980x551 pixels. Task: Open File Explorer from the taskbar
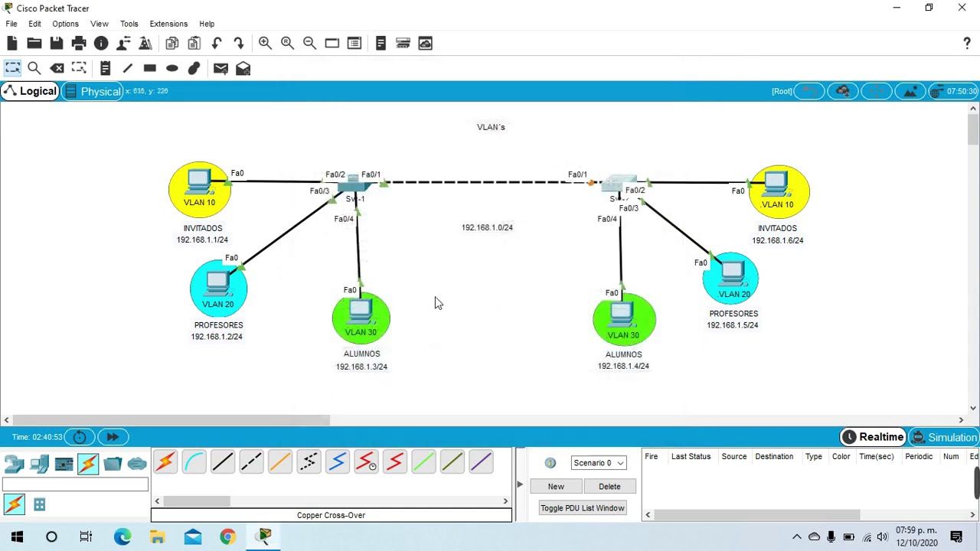tap(157, 537)
